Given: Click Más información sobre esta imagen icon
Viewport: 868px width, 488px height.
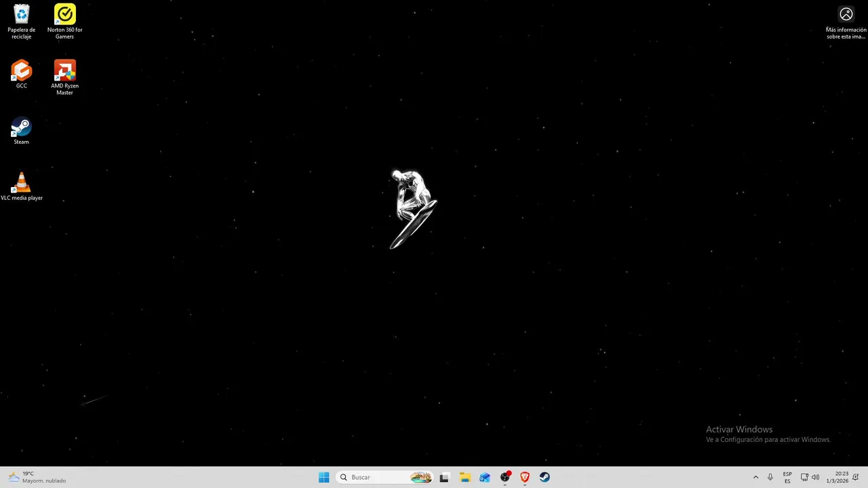Looking at the screenshot, I should click(x=846, y=22).
